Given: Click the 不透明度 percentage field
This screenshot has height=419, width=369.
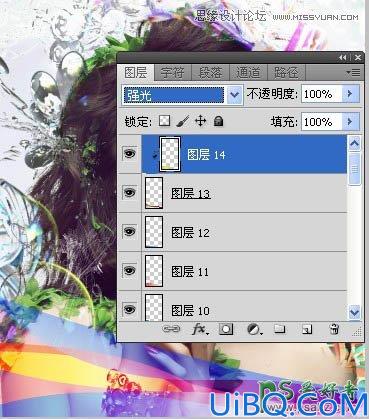Looking at the screenshot, I should coord(321,94).
